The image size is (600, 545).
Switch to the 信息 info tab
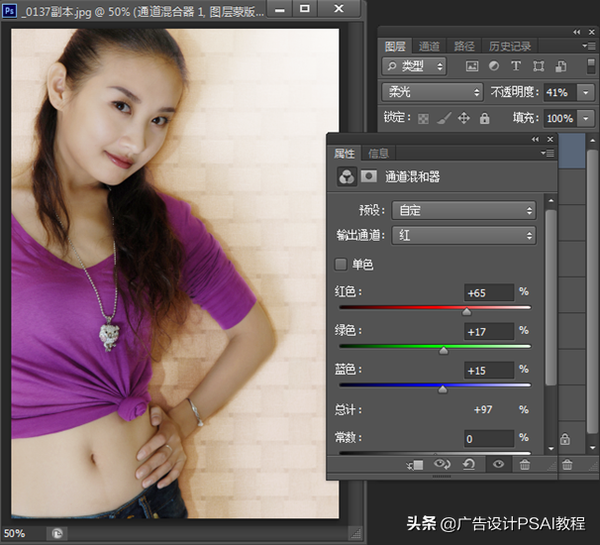point(379,153)
